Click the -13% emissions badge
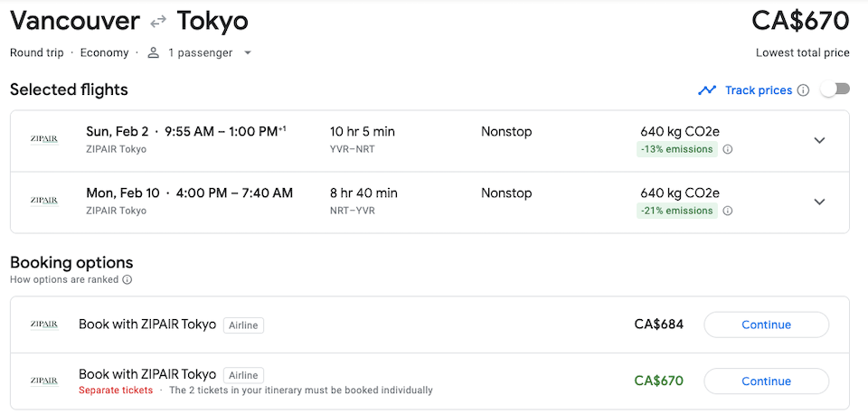 tap(677, 149)
